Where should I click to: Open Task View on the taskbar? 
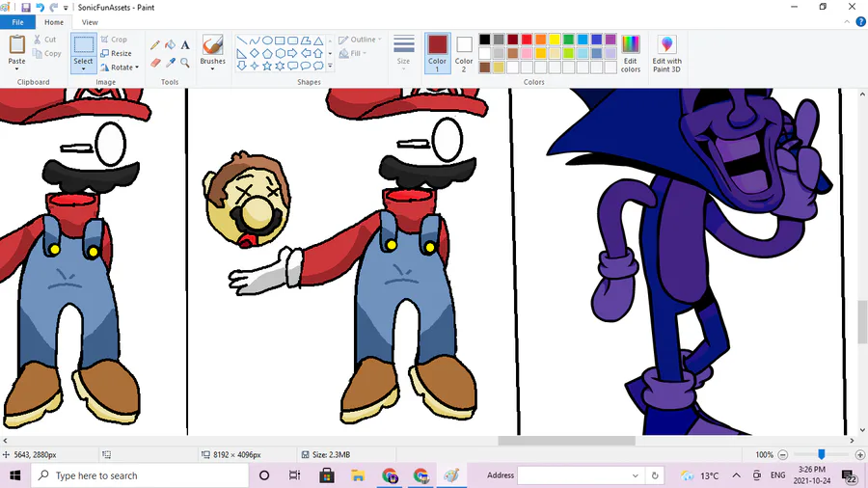294,475
